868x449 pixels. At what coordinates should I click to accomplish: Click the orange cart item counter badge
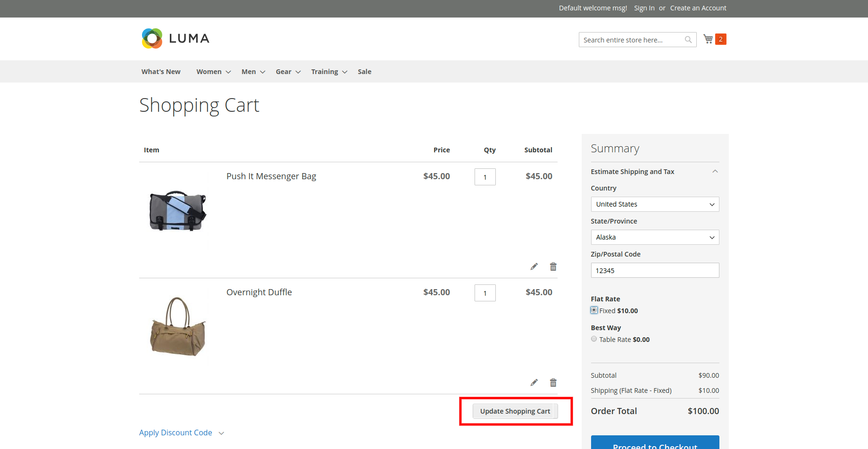720,39
